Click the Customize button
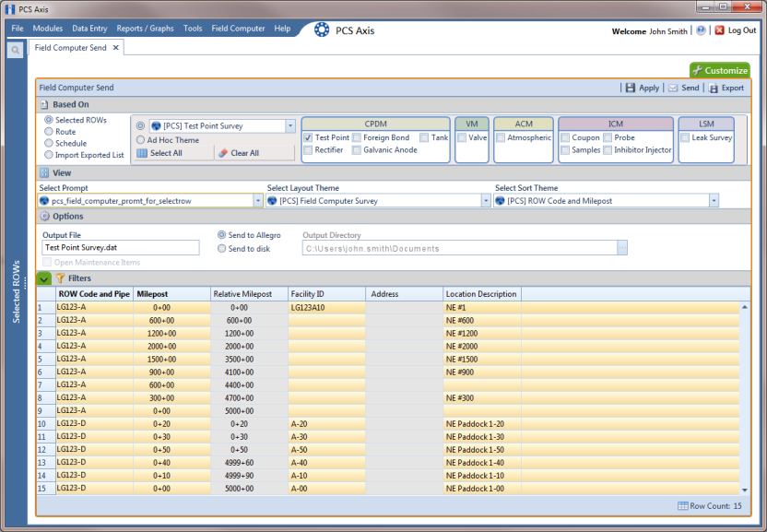This screenshot has width=767, height=532. (720, 70)
